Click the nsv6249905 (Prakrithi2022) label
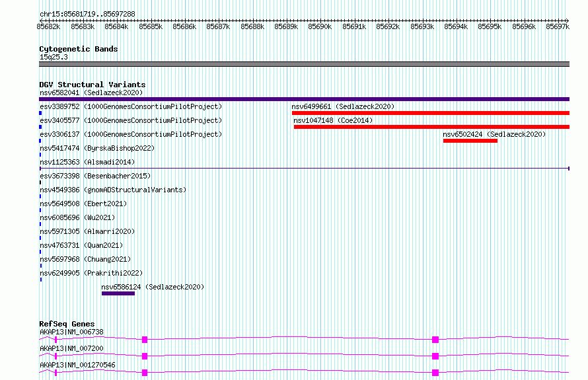This screenshot has height=380, width=588. coord(91,273)
